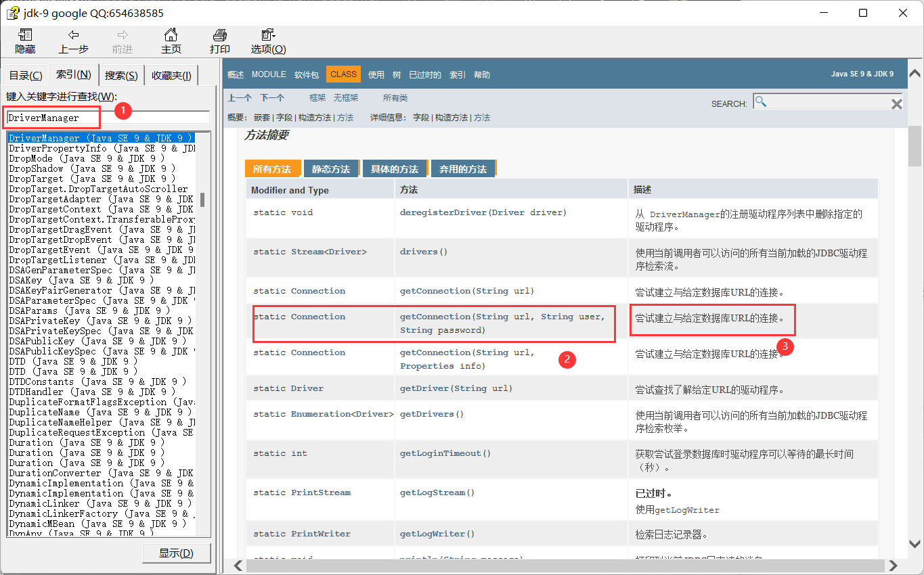Click the content pane scroll down arrow
Image resolution: width=924 pixels, height=575 pixels.
point(915,544)
